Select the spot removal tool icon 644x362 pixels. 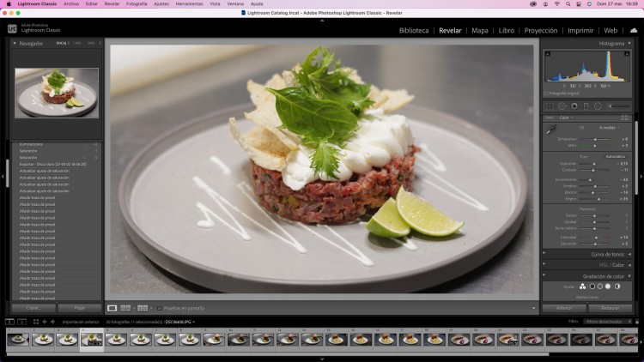(562, 106)
